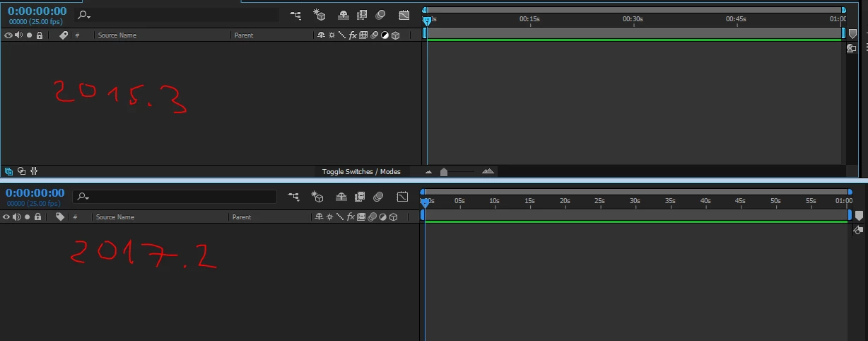Click the fx Effects column header in 2017.2 panel

[351, 217]
